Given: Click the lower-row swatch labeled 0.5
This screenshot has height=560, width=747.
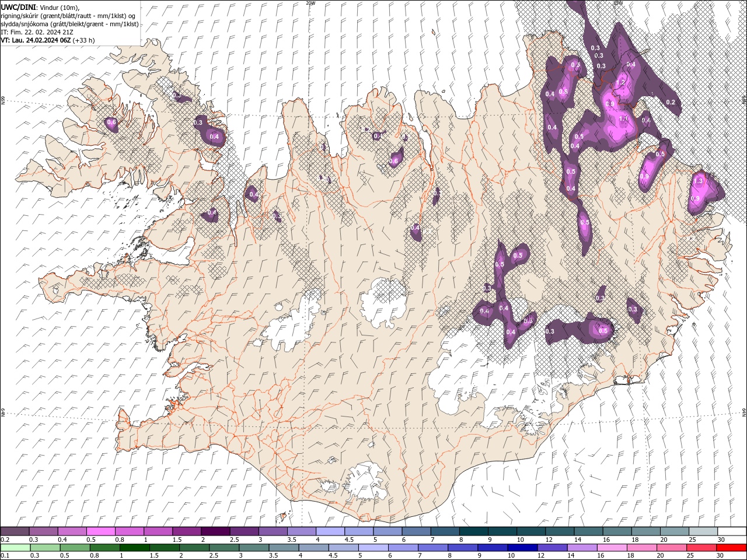Looking at the screenshot, I should [75, 547].
